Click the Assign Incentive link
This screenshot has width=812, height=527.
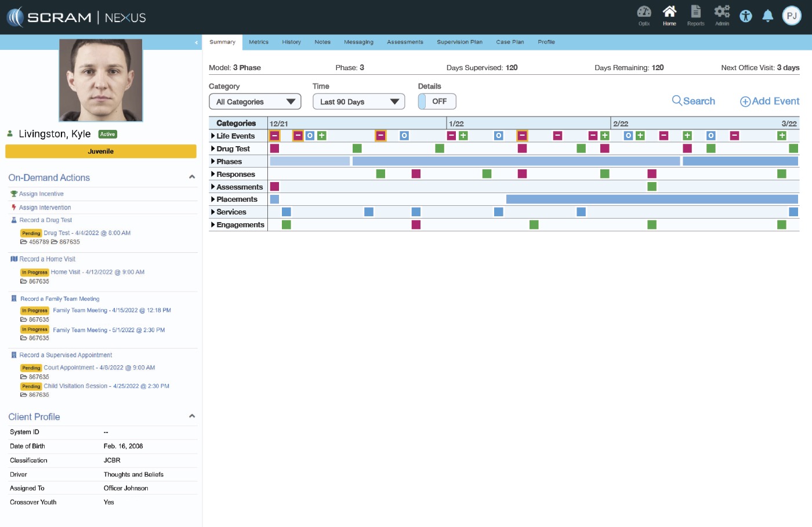(41, 194)
